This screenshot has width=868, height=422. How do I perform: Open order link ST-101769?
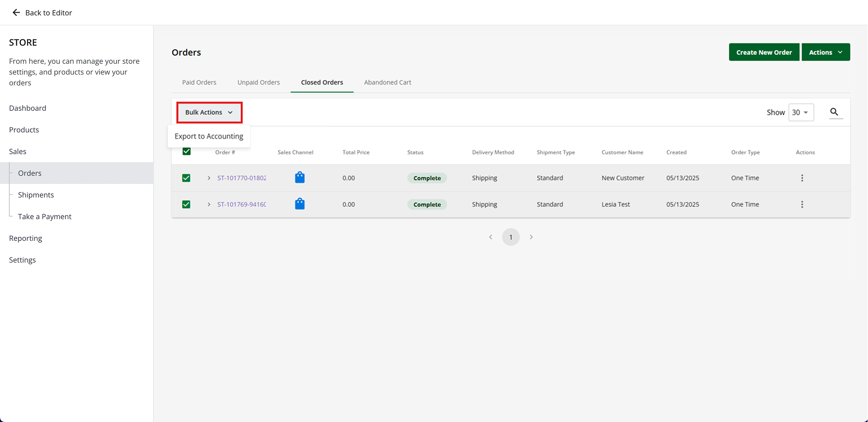(x=241, y=204)
